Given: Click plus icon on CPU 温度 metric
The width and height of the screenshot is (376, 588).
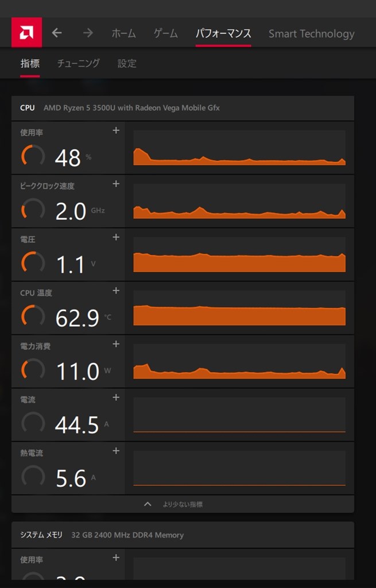Looking at the screenshot, I should click(x=116, y=291).
